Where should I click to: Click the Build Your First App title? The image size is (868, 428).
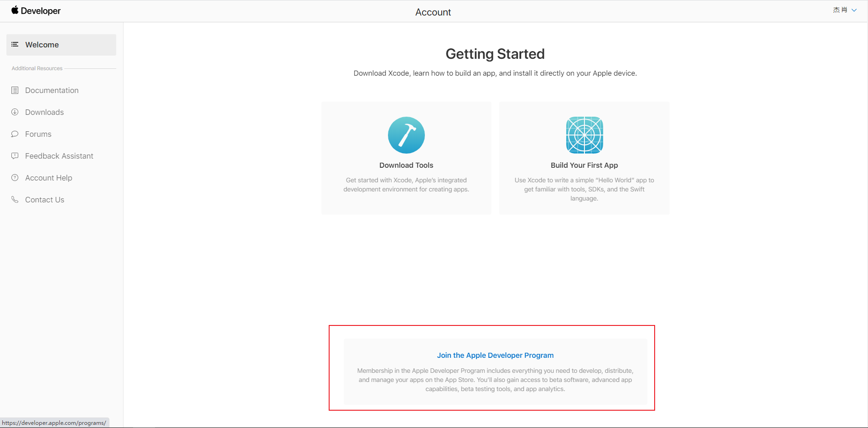(x=584, y=165)
